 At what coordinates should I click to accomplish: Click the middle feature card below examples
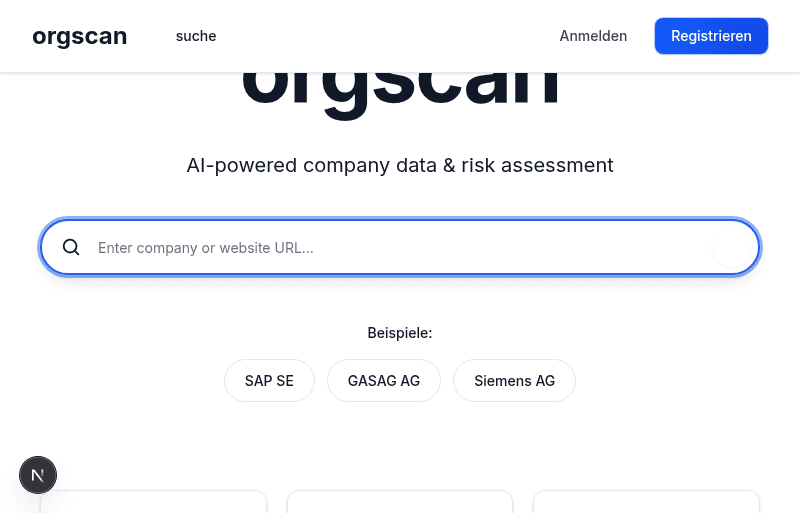tap(400, 502)
